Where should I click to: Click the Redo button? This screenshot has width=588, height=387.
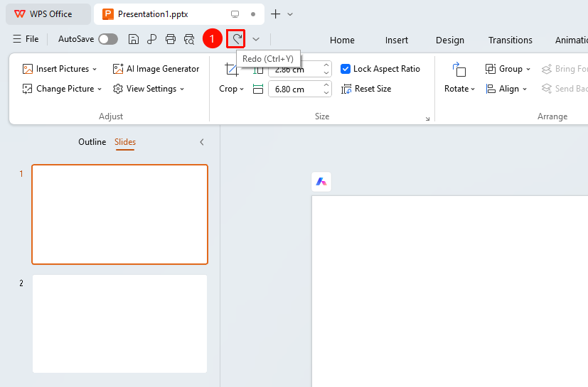click(236, 39)
